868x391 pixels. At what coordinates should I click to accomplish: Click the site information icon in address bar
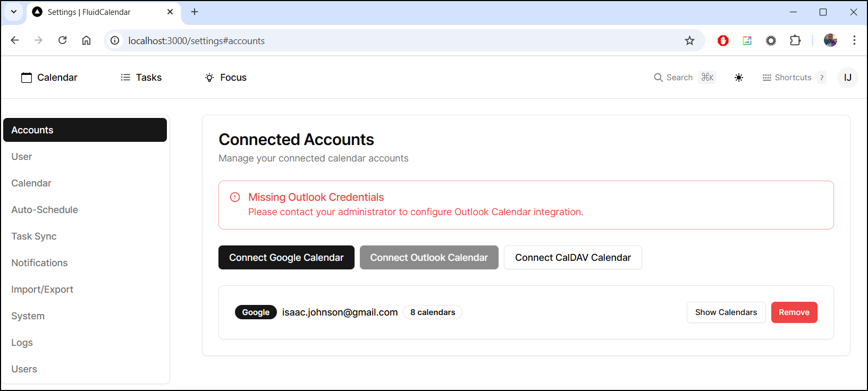pos(115,41)
